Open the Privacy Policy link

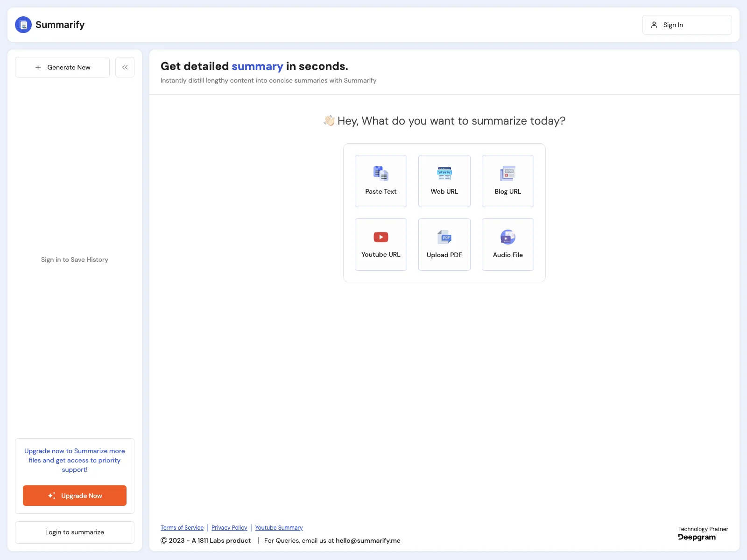pyautogui.click(x=229, y=528)
